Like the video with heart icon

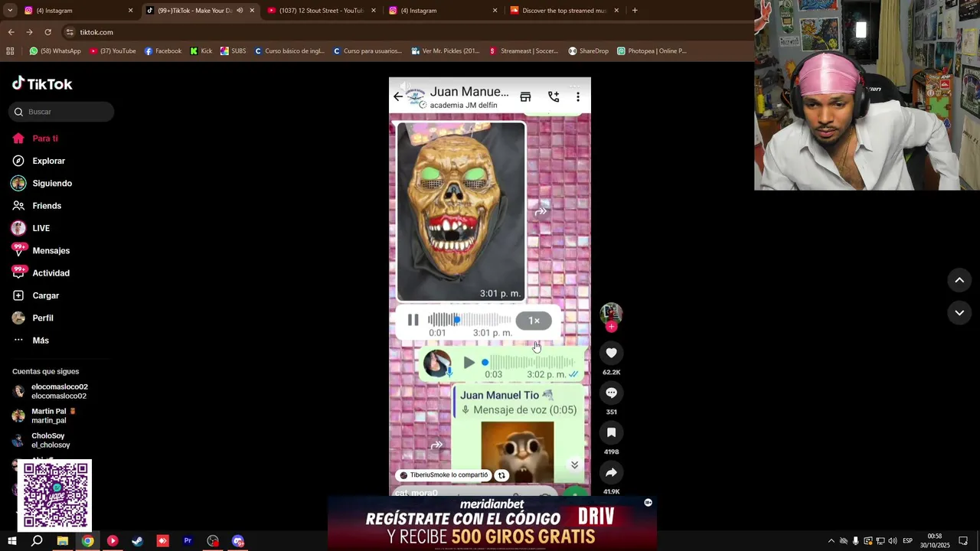(x=611, y=353)
